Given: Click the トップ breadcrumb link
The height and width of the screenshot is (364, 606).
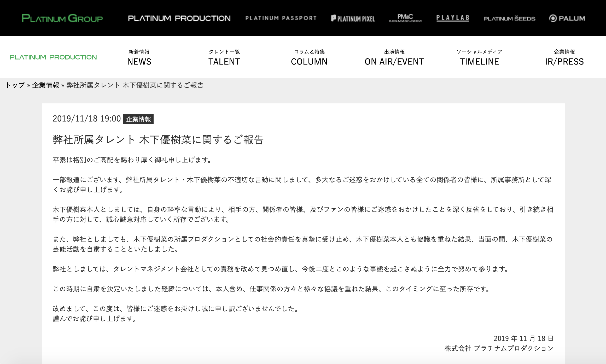Looking at the screenshot, I should pyautogui.click(x=15, y=85).
